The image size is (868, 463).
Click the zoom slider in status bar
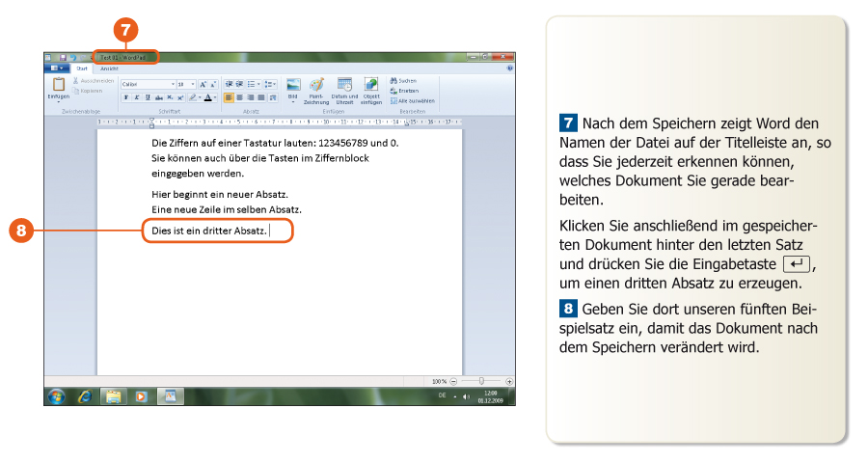(x=479, y=381)
